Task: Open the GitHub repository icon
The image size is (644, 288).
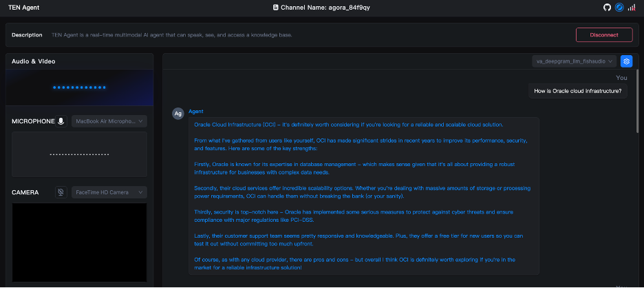Action: (x=608, y=7)
